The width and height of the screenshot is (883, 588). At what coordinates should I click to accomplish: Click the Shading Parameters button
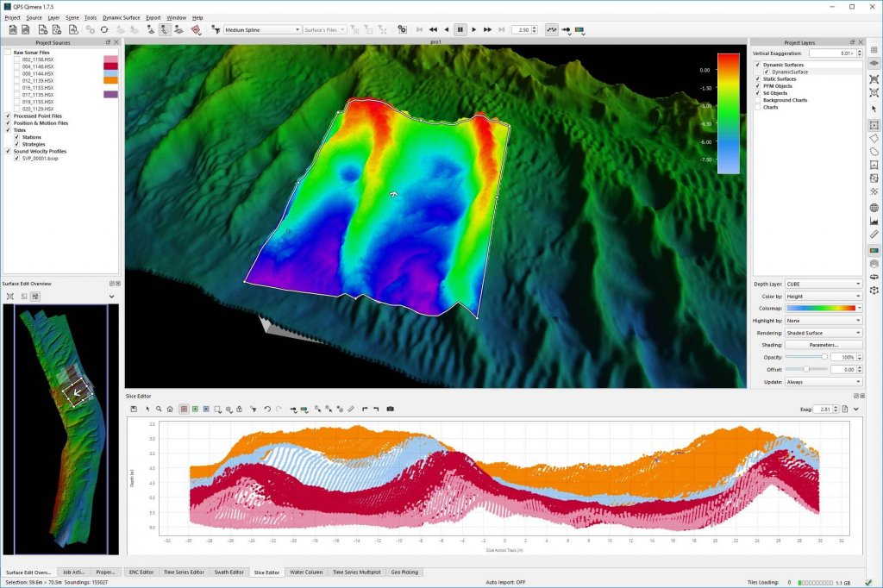coord(823,345)
